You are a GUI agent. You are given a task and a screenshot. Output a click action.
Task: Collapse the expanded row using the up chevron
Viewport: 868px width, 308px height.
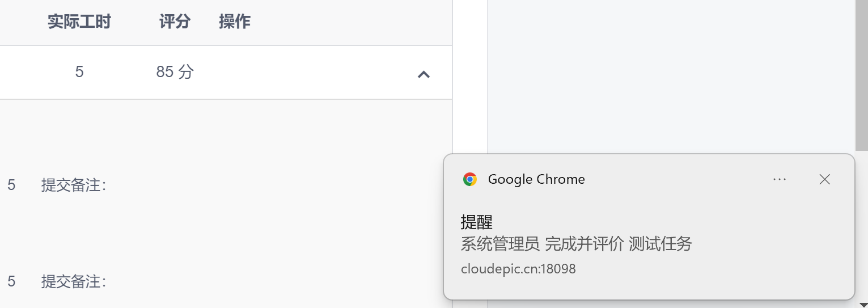pos(424,74)
